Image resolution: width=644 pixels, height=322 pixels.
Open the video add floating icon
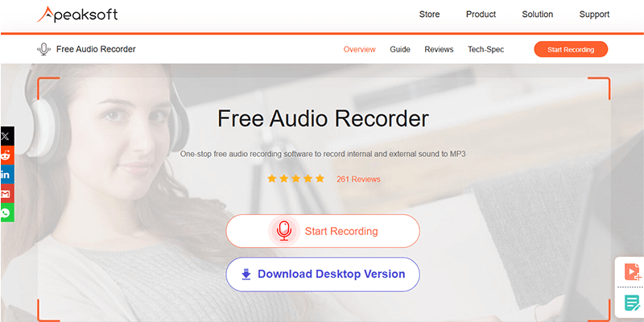click(x=633, y=272)
